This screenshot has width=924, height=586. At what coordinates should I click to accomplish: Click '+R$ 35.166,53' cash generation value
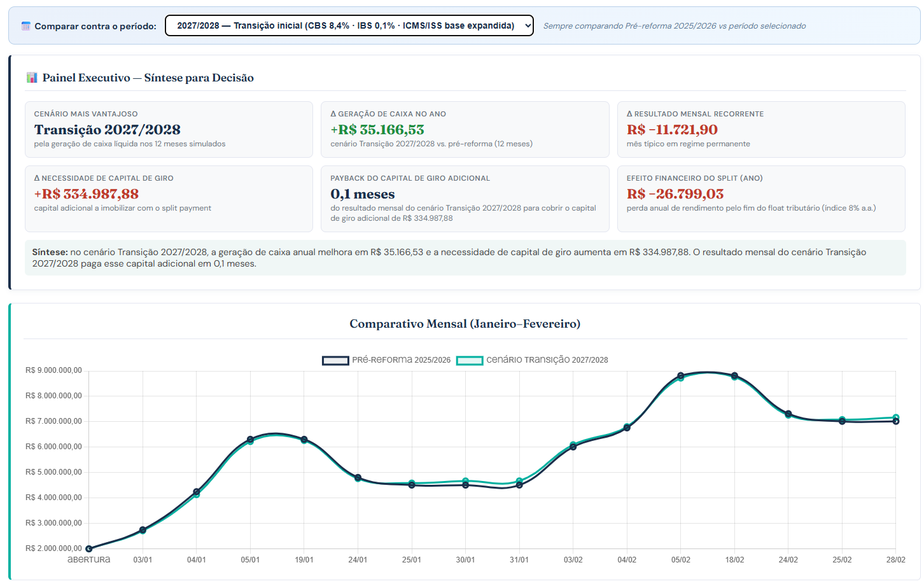coord(377,130)
